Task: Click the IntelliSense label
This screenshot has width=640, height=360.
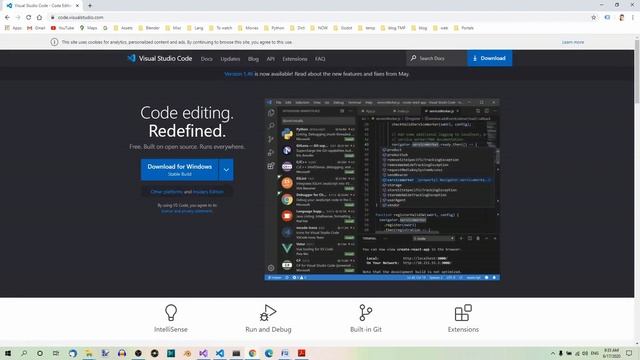Action: click(171, 329)
